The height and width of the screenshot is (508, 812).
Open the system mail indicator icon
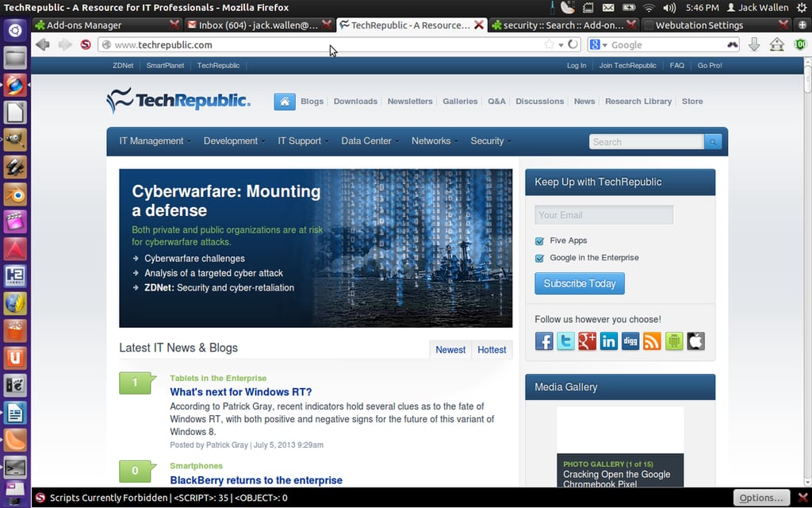[x=608, y=7]
